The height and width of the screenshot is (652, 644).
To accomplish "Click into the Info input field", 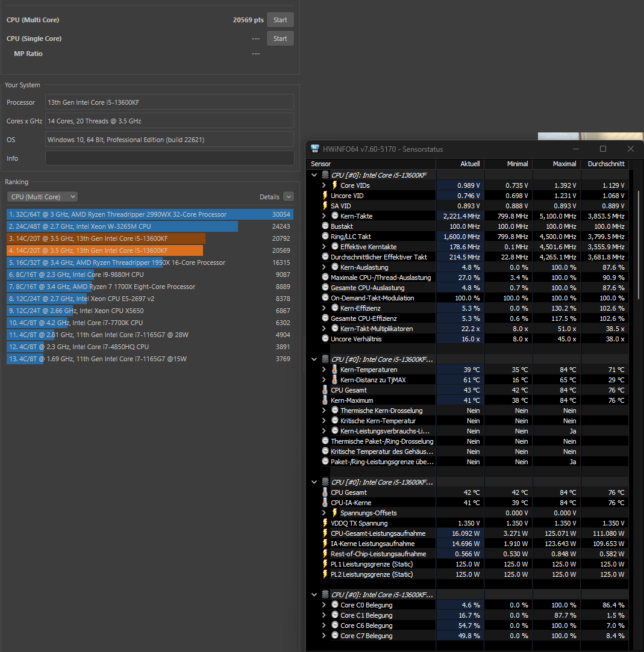I will 169,158.
